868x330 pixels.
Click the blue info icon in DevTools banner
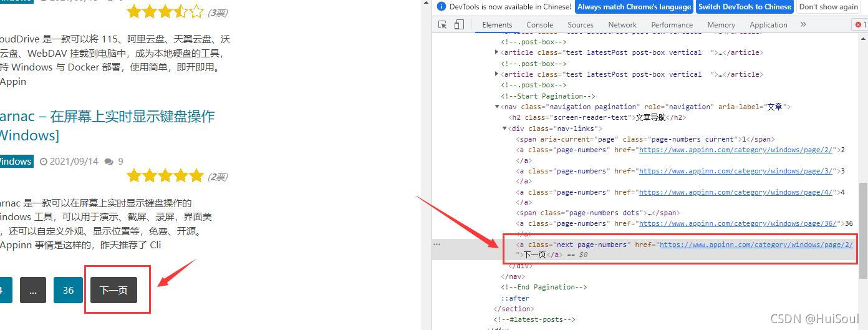tap(441, 7)
